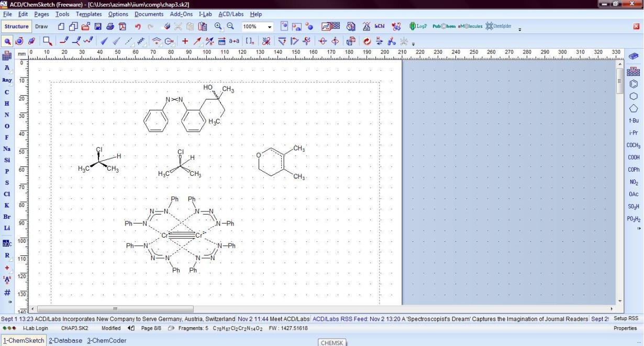Search structure on PubChem
Screen dimensions: 644x346
[x=444, y=26]
